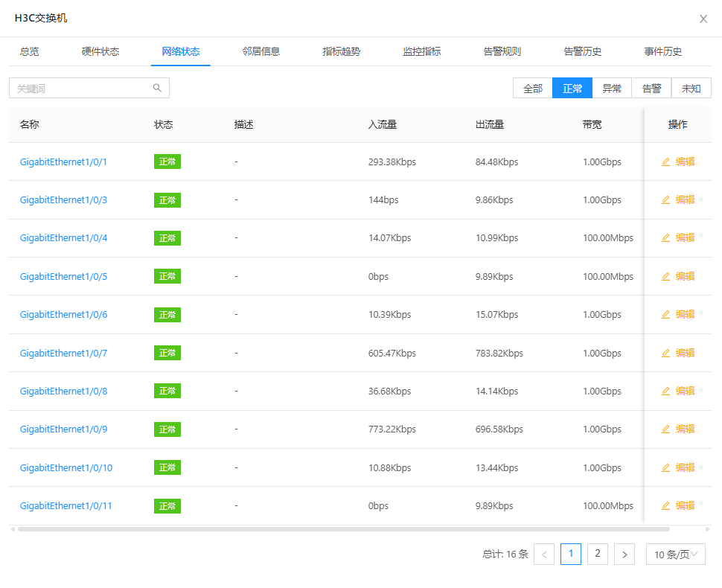Filter ports by 全部 status

pyautogui.click(x=533, y=89)
